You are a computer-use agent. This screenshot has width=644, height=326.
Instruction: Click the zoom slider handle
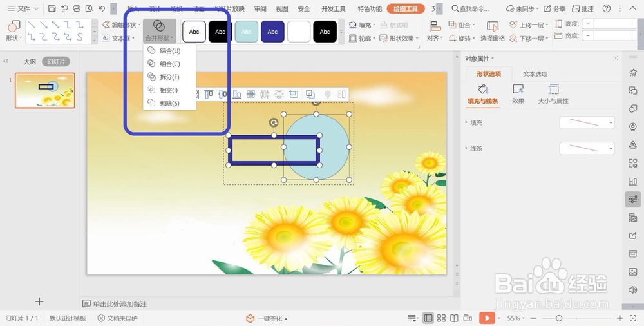pyautogui.click(x=558, y=318)
